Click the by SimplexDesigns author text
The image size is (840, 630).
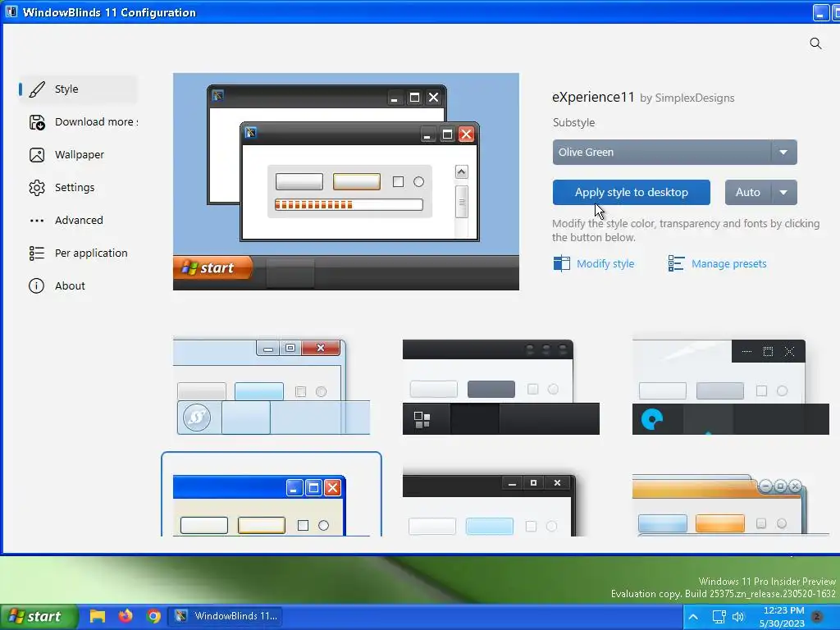click(x=687, y=98)
